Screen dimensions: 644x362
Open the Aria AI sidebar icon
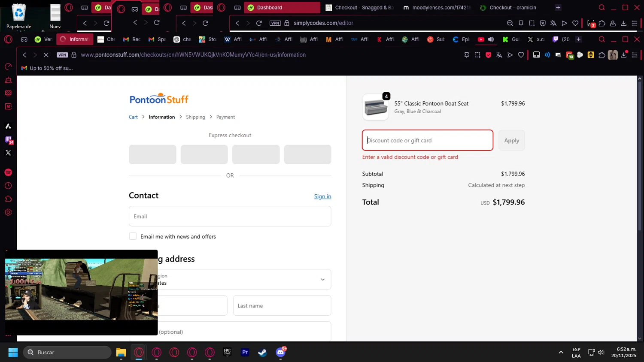(x=8, y=126)
